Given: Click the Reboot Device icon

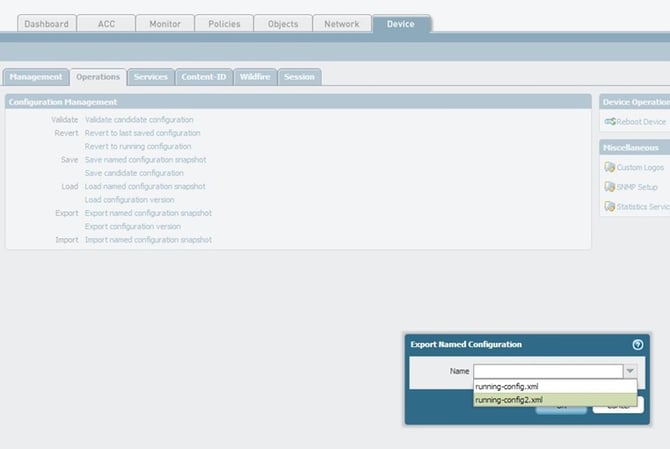Looking at the screenshot, I should 610,122.
